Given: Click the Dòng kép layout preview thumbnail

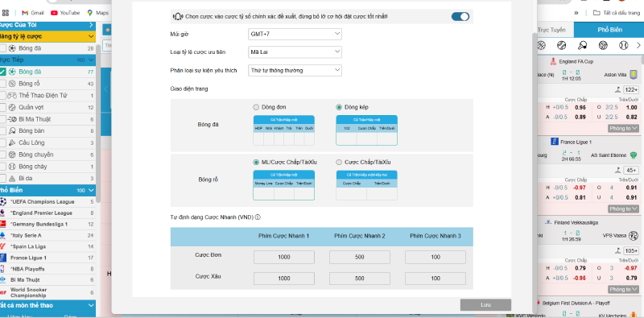Looking at the screenshot, I should [366, 130].
